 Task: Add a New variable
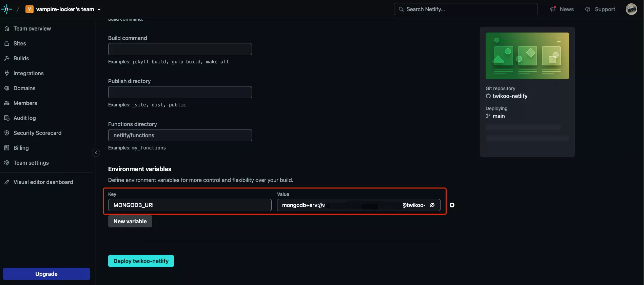pos(130,221)
